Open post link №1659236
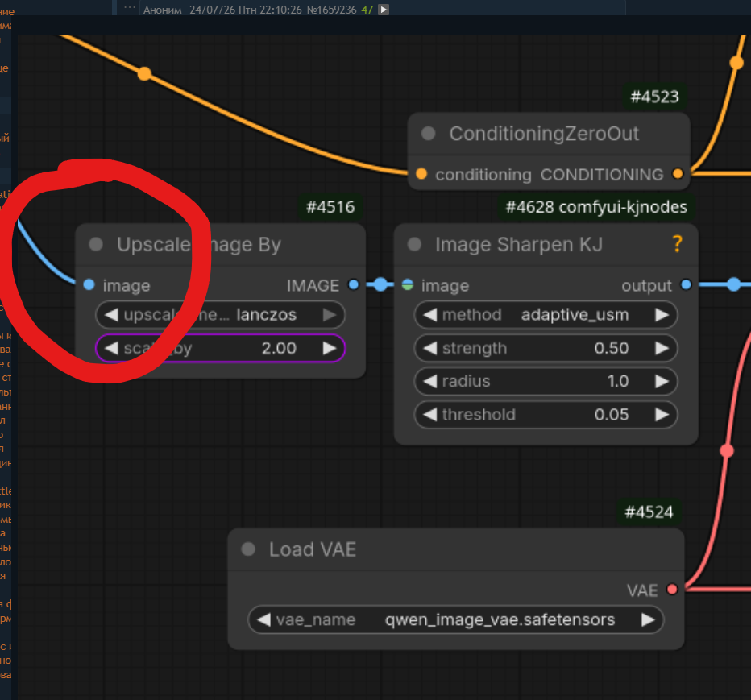The width and height of the screenshot is (751, 700). pos(331,10)
